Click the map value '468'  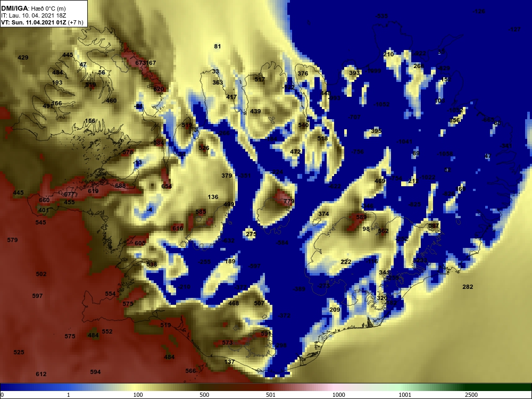[x=234, y=303]
